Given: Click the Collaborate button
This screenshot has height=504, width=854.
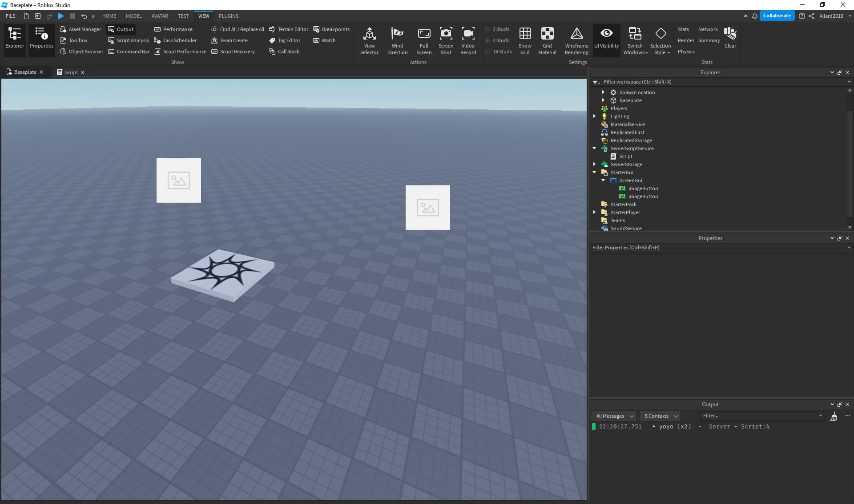Looking at the screenshot, I should pyautogui.click(x=777, y=16).
